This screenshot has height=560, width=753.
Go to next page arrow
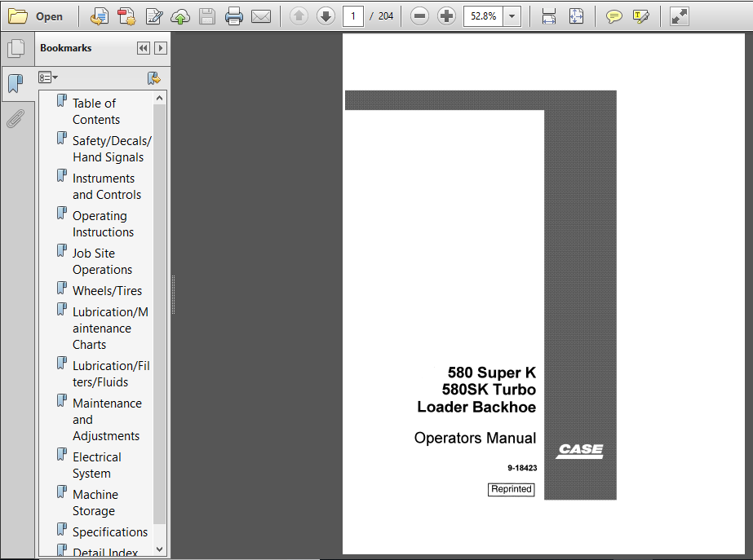point(326,16)
